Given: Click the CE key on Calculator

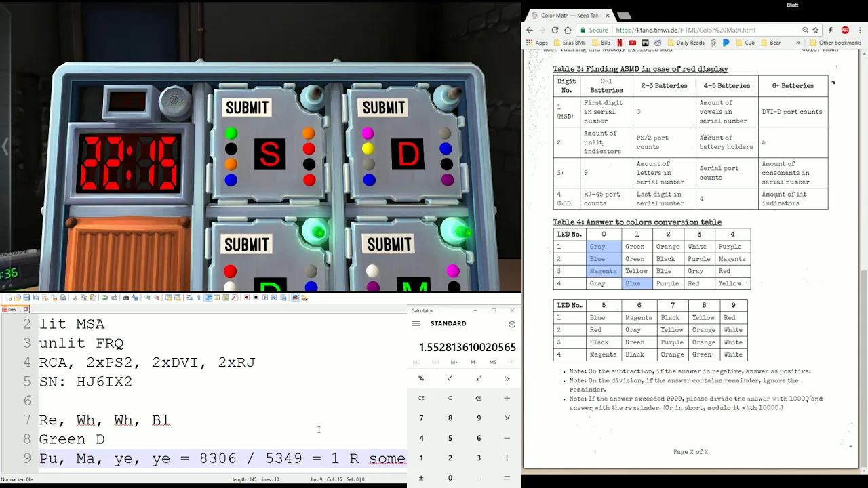Looking at the screenshot, I should click(421, 398).
